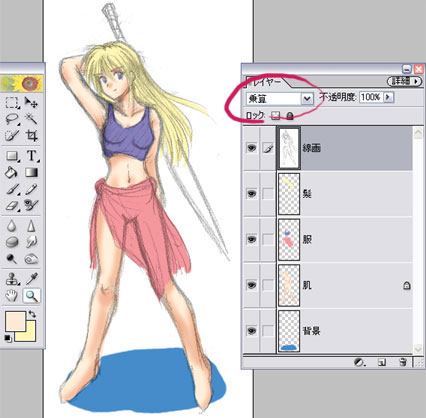Select the Eyedropper tool
This screenshot has width=426, height=418.
(x=31, y=278)
